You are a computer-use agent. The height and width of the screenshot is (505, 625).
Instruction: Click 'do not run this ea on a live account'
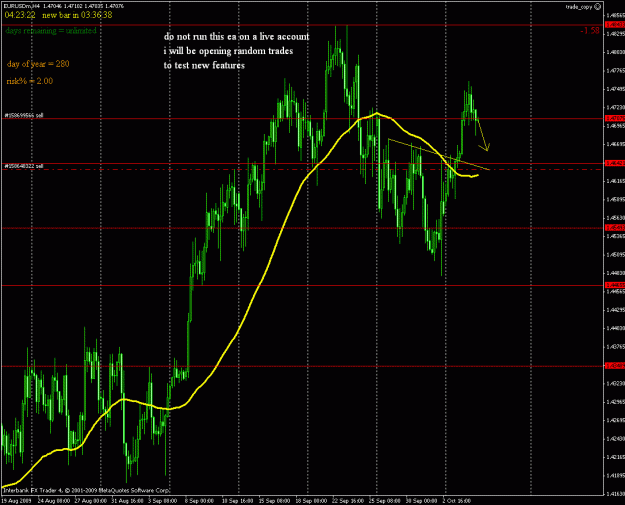click(236, 37)
